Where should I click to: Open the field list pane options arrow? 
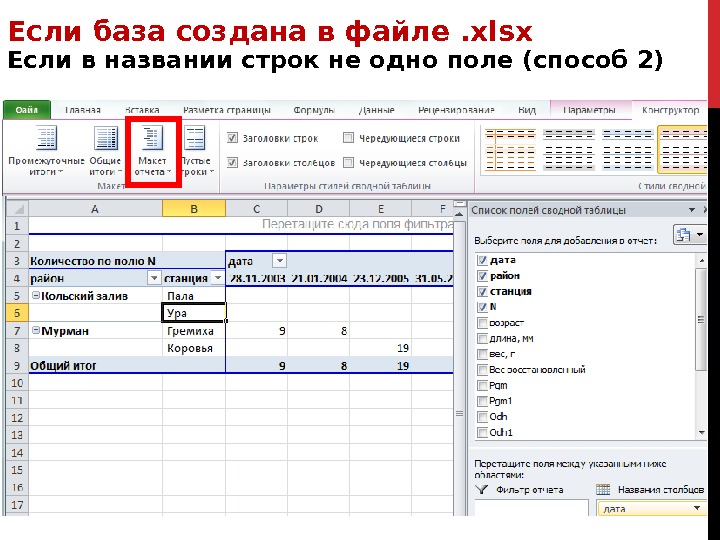692,210
